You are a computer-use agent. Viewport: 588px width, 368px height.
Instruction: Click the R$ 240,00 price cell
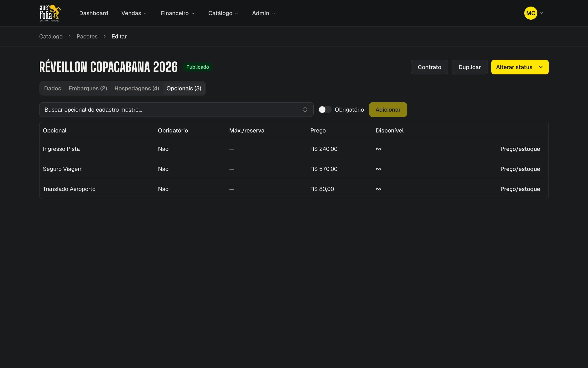(x=324, y=149)
